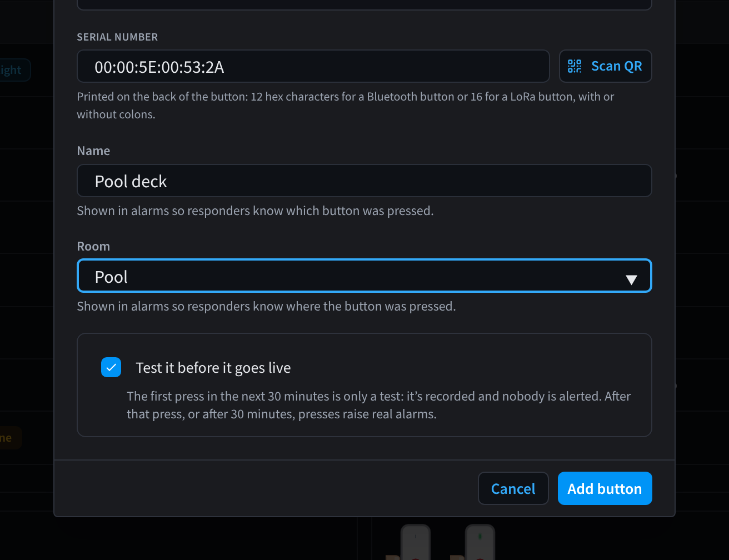
Task: Click the SERIAL NUMBER label
Action: [x=117, y=37]
